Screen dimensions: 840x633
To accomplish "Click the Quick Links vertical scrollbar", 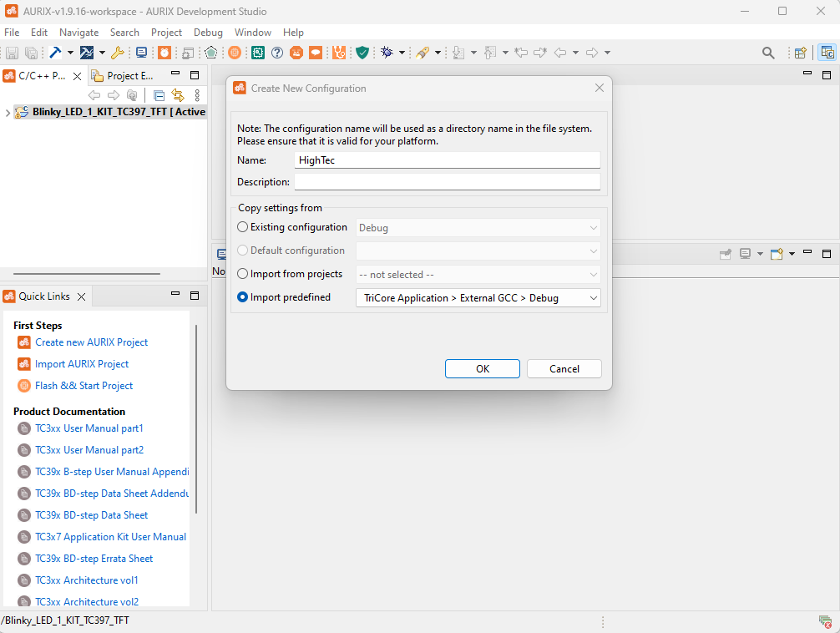I will [x=196, y=418].
